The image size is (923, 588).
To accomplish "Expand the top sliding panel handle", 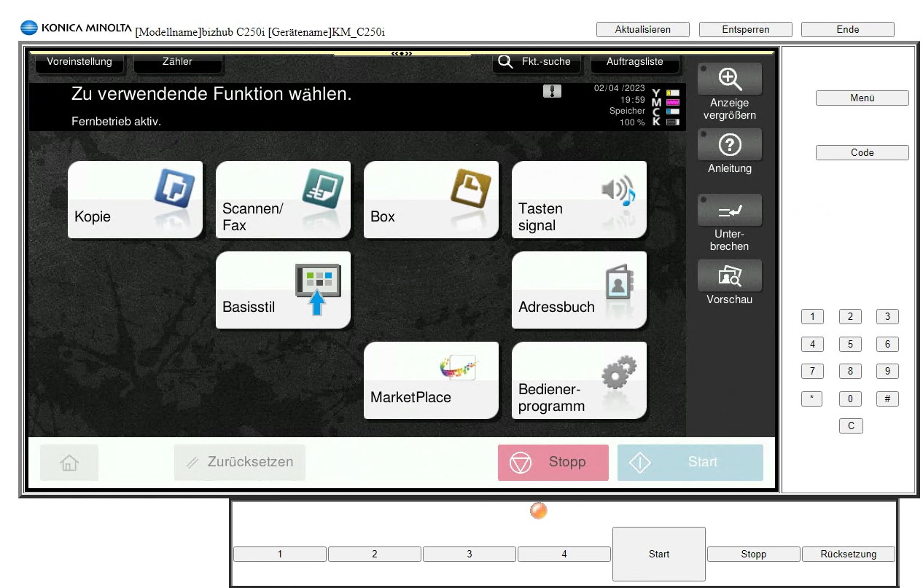I will coord(402,54).
